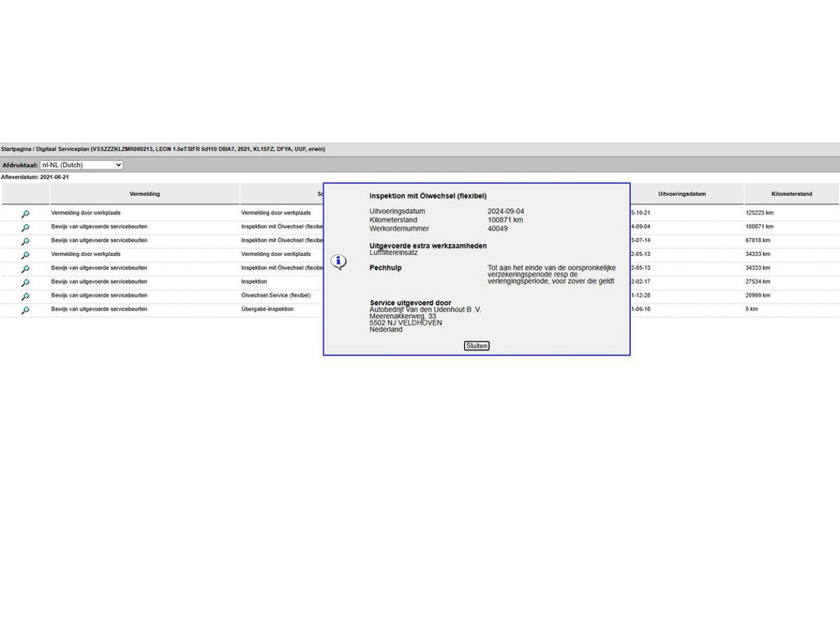Click the magnifier beside the 34333 km service proof row
The image size is (840, 630).
coord(25,269)
